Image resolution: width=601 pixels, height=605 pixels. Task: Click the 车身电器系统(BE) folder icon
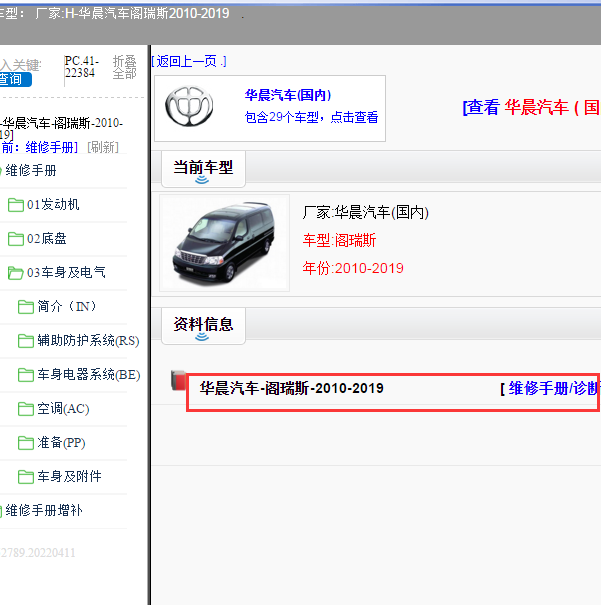pyautogui.click(x=26, y=375)
